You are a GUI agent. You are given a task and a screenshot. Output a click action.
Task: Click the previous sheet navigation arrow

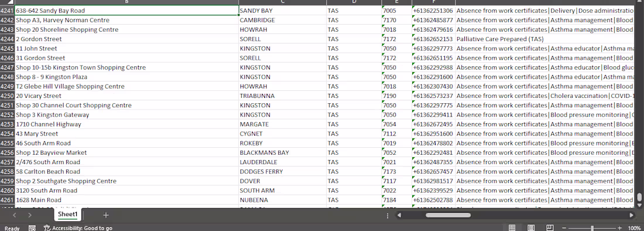(15, 215)
